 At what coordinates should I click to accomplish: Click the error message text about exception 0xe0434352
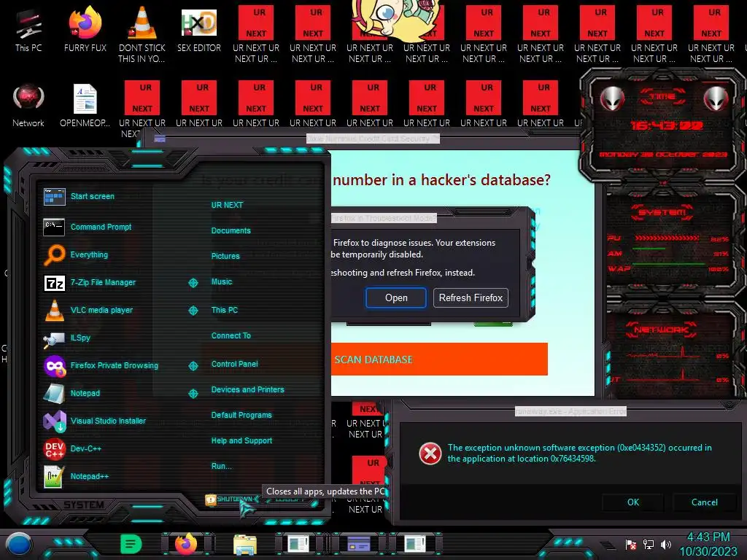tap(579, 454)
